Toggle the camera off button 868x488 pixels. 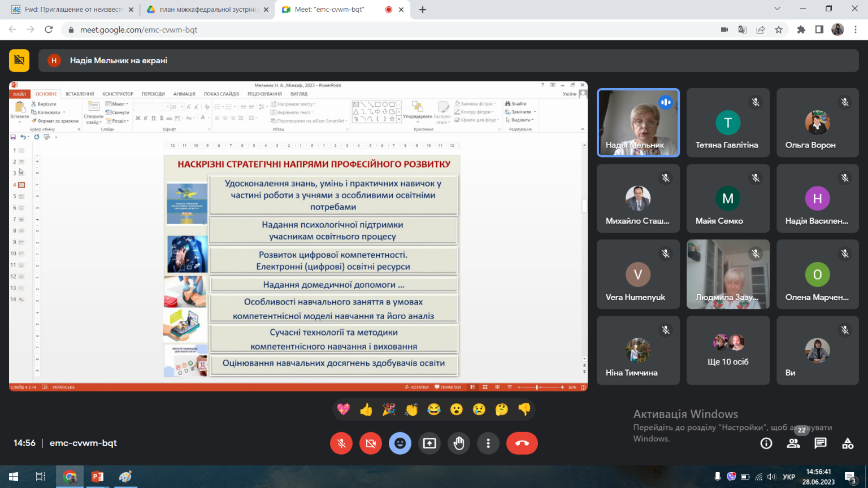(x=371, y=443)
